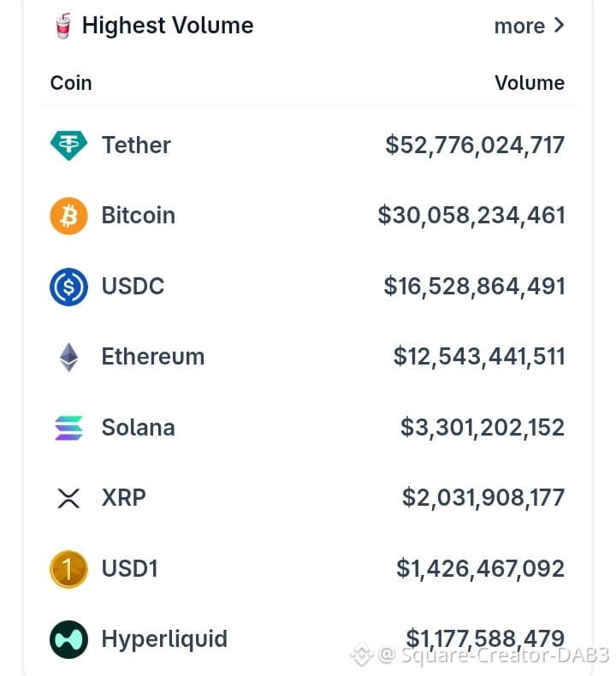The width and height of the screenshot is (616, 676).
Task: Click the orange Bitcoin logo icon
Action: coord(68,216)
